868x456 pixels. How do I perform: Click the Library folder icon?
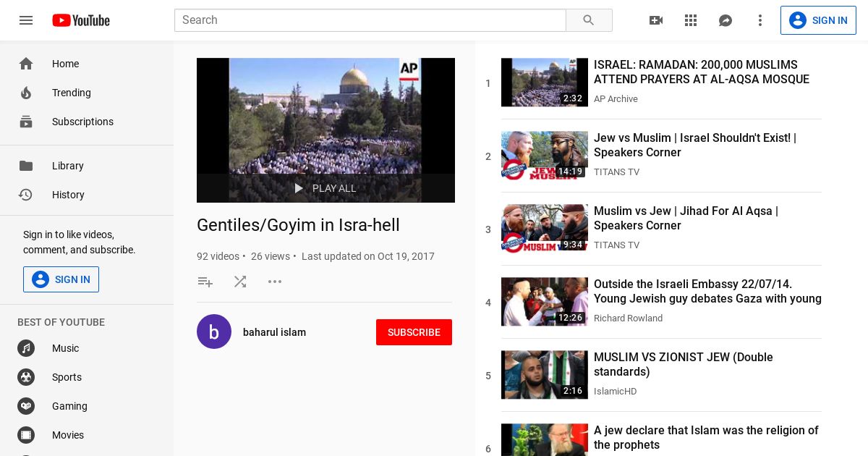(26, 166)
